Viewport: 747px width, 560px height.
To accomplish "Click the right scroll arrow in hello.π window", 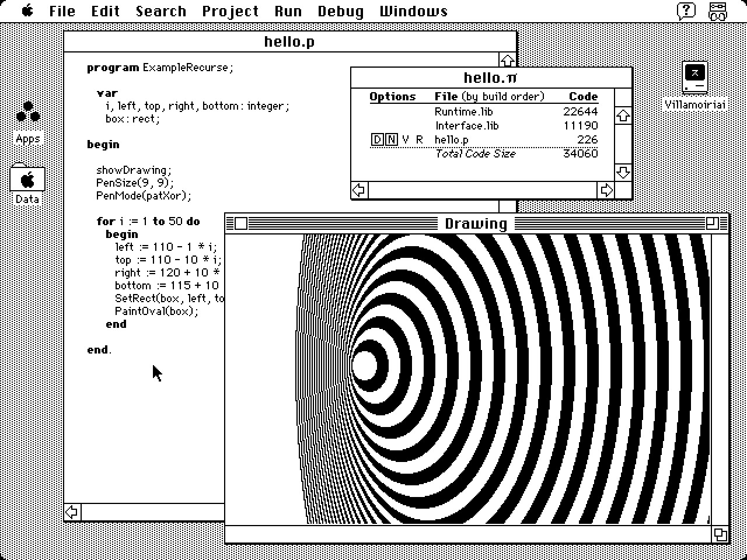I will [x=606, y=190].
